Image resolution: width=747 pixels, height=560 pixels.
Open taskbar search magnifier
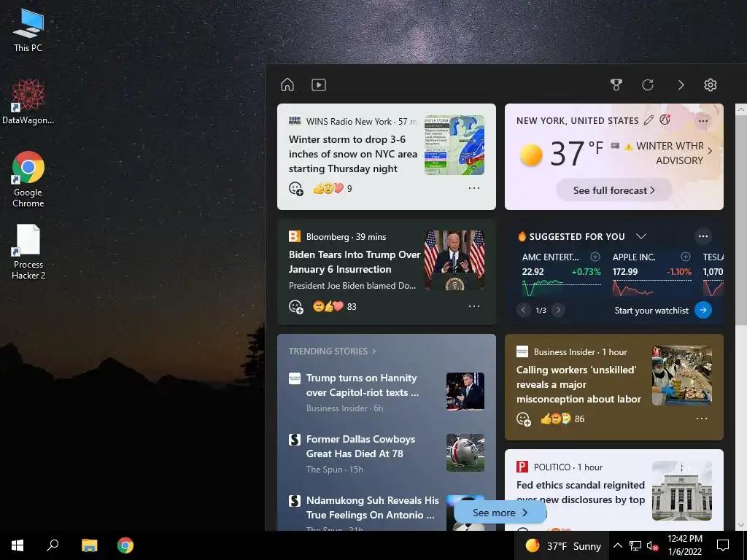click(x=53, y=545)
